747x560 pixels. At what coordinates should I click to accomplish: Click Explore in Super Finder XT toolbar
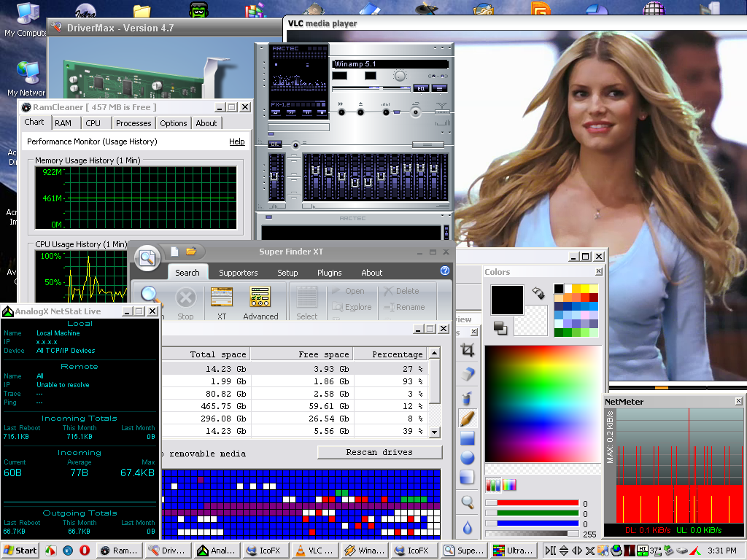[x=352, y=307]
